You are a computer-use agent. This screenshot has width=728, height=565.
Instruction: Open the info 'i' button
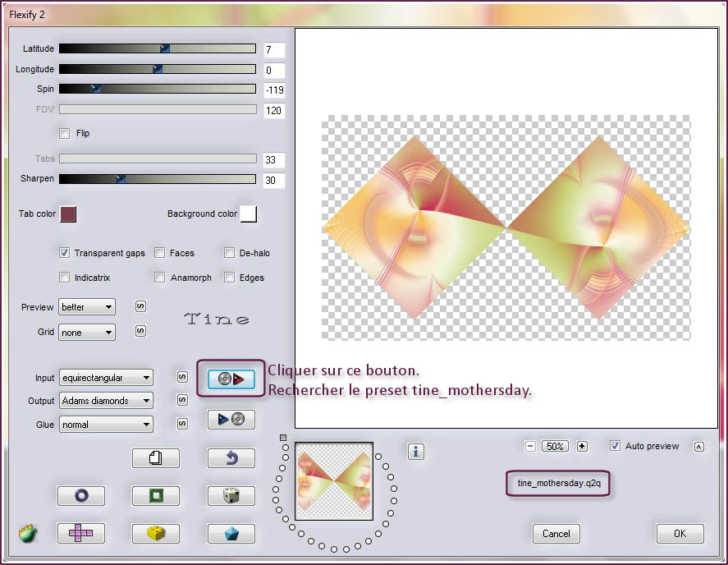(416, 451)
